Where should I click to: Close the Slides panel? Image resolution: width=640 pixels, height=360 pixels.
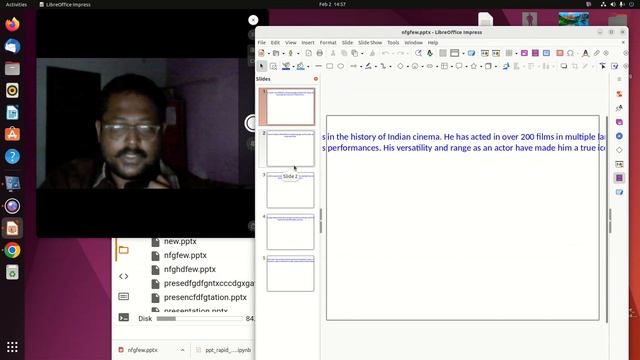point(316,79)
